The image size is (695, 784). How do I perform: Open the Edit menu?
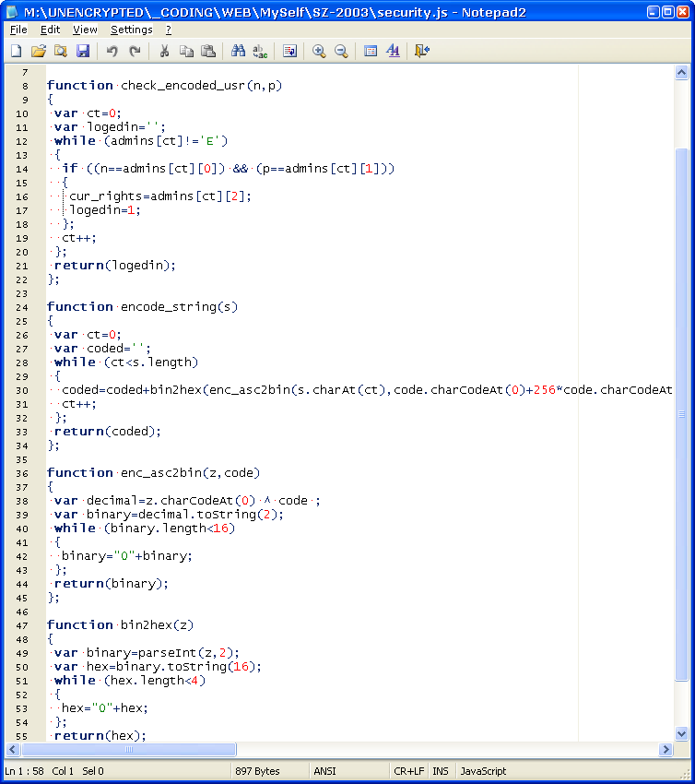coord(50,30)
